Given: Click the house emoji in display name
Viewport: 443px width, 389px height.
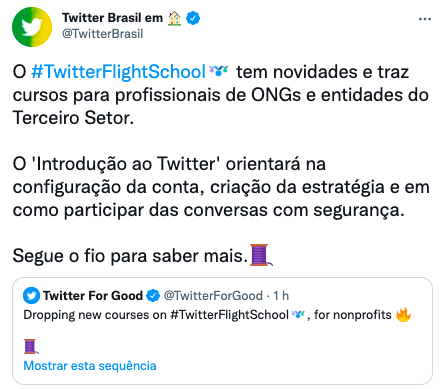Looking at the screenshot, I should (174, 18).
